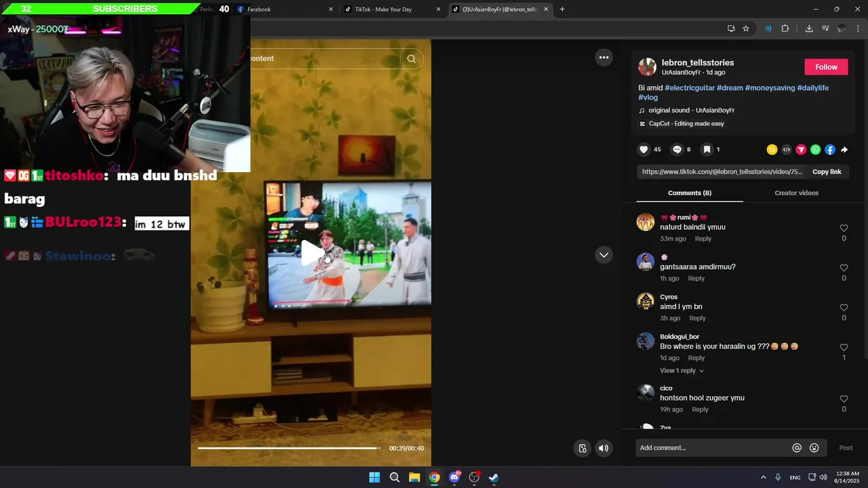
Task: Click lebron_tellsstories profile avatar
Action: pos(647,67)
